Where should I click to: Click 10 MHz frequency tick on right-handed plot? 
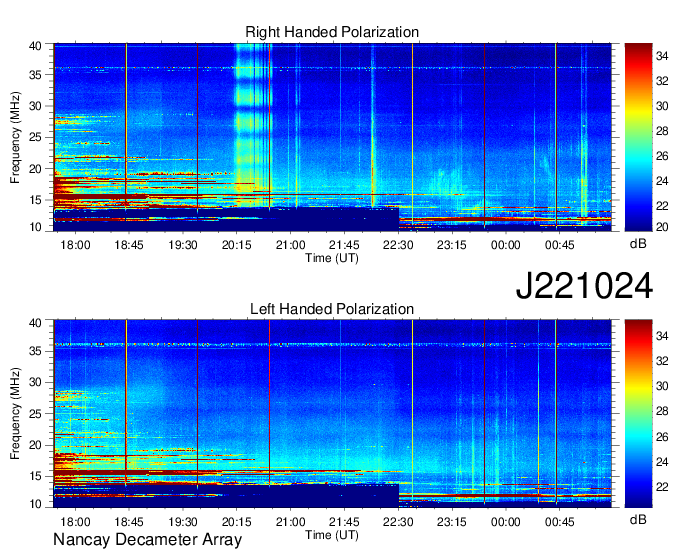click(35, 227)
